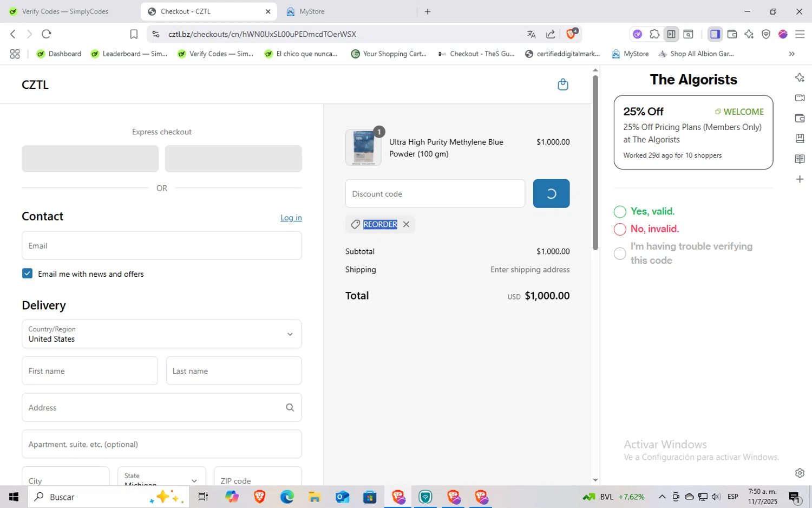The width and height of the screenshot is (812, 508).
Task: Click the second Express checkout button
Action: point(233,159)
